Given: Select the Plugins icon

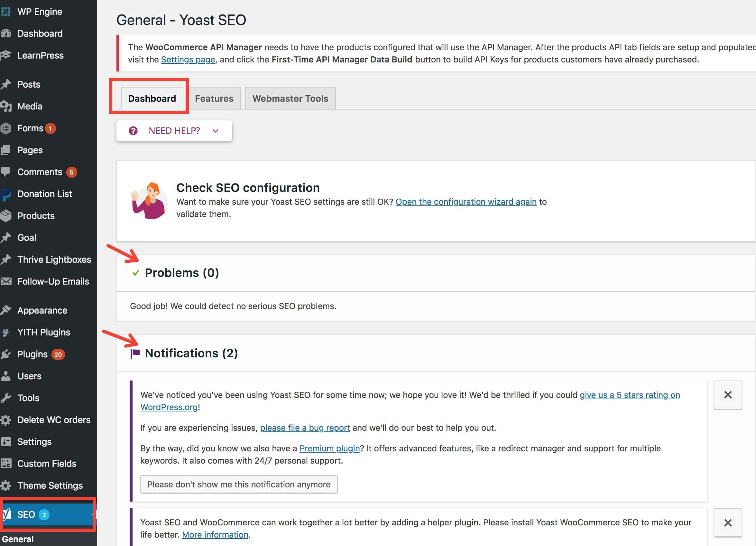Looking at the screenshot, I should (x=7, y=354).
